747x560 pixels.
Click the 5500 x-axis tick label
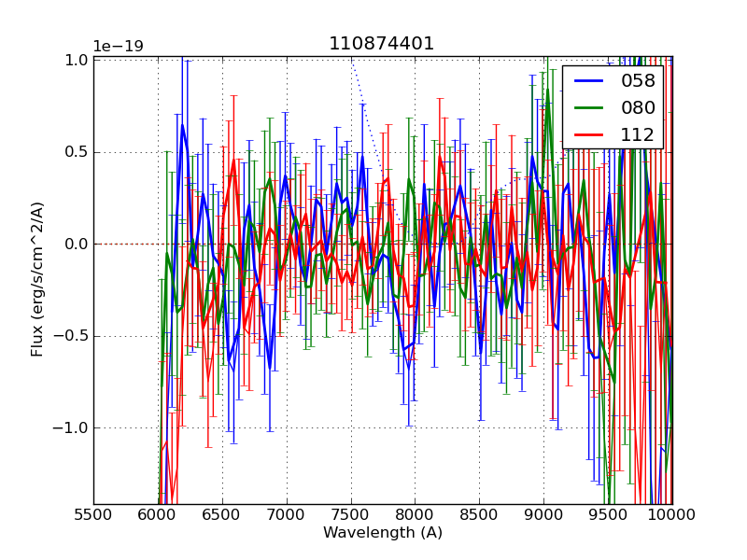pos(93,513)
